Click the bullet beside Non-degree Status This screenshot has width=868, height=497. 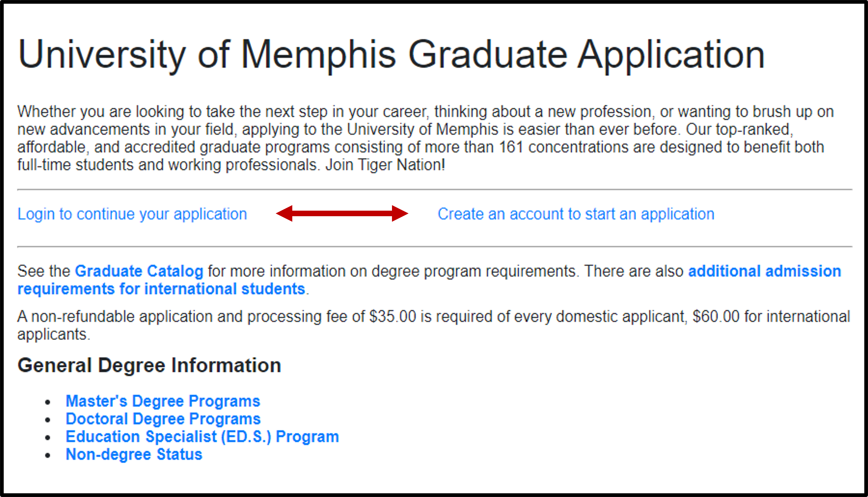(48, 455)
